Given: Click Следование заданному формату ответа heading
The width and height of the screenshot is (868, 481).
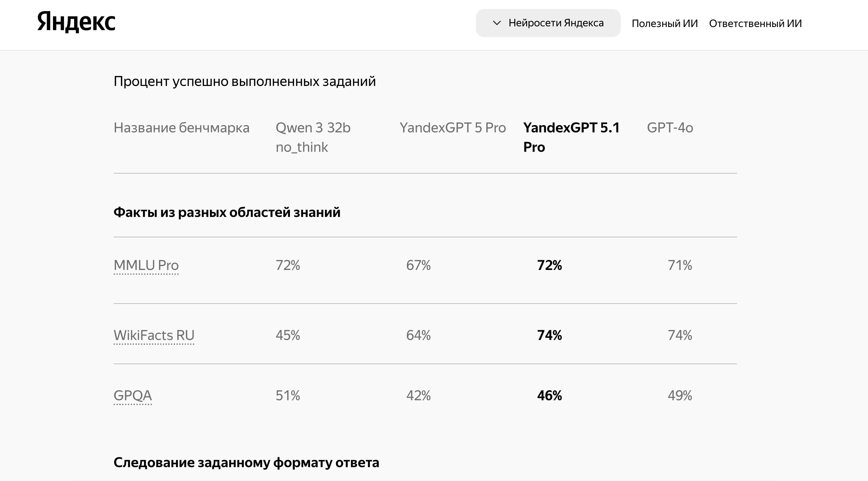Looking at the screenshot, I should [246, 463].
